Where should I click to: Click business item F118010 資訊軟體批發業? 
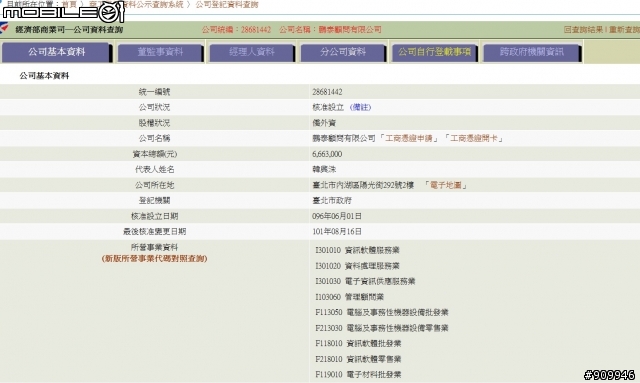(358, 343)
